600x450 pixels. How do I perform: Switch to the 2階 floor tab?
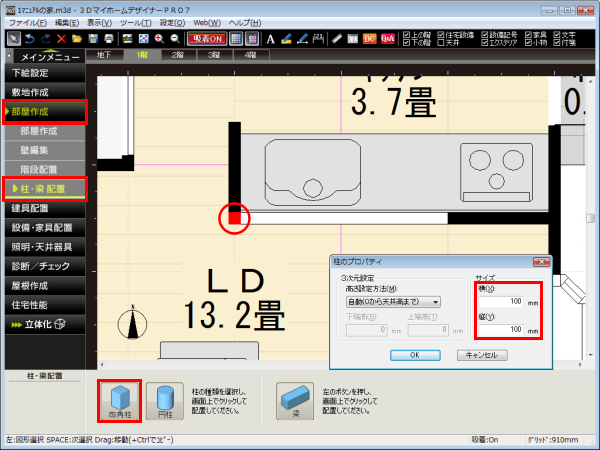tap(177, 55)
